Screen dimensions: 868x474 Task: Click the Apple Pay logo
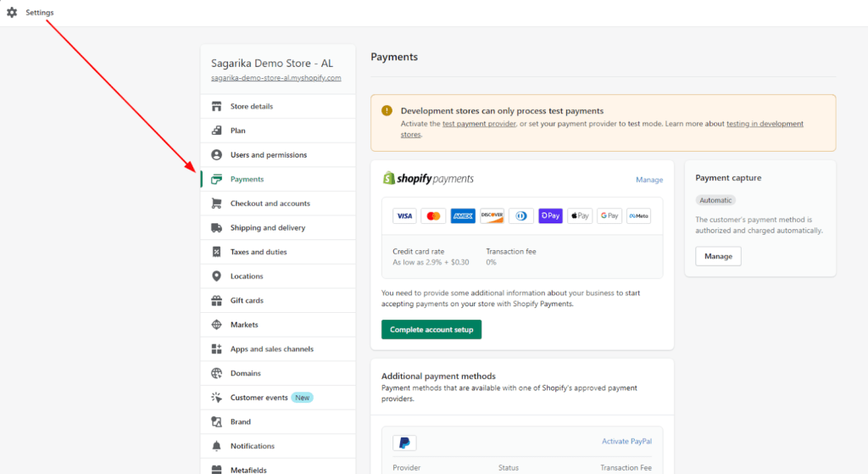(580, 216)
